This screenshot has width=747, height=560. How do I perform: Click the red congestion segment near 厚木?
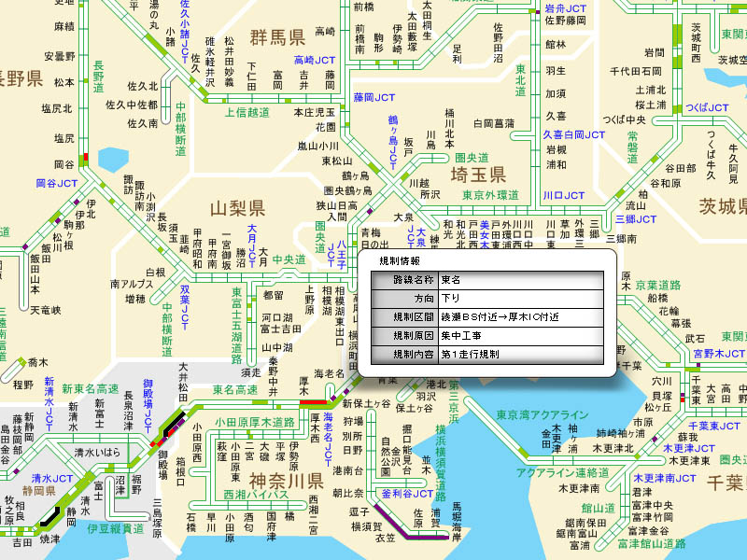pyautogui.click(x=301, y=402)
